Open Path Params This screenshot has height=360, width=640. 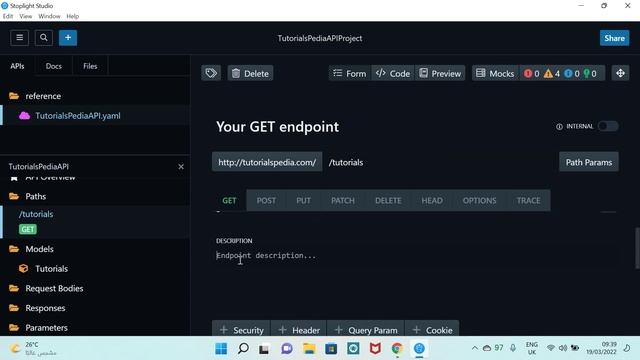coord(589,162)
